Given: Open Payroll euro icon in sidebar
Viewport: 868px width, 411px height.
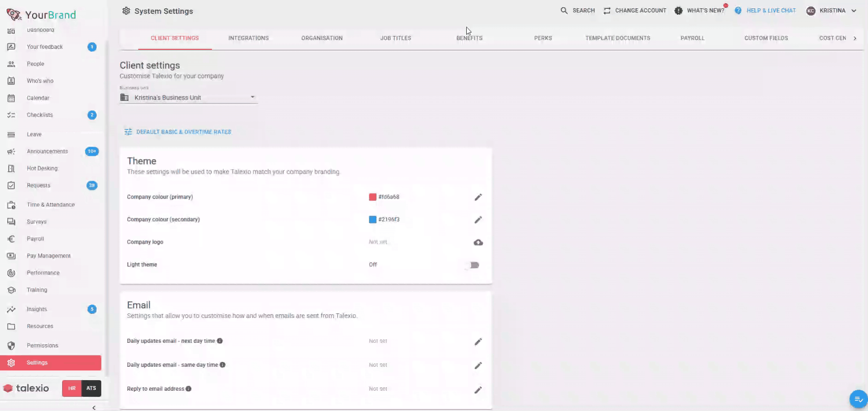Looking at the screenshot, I should [x=12, y=239].
